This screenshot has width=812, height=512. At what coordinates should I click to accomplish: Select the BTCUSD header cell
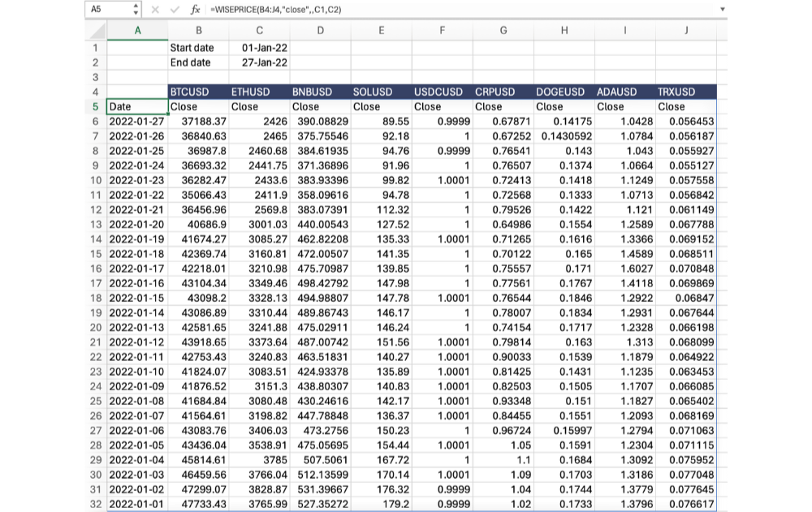coord(198,92)
